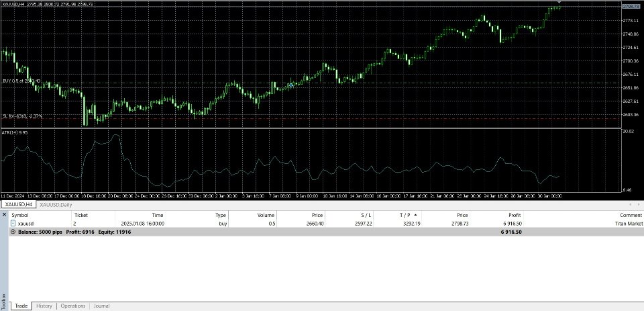
Task: Switch to the XAUUSD,H4 chart tab
Action: click(19, 204)
